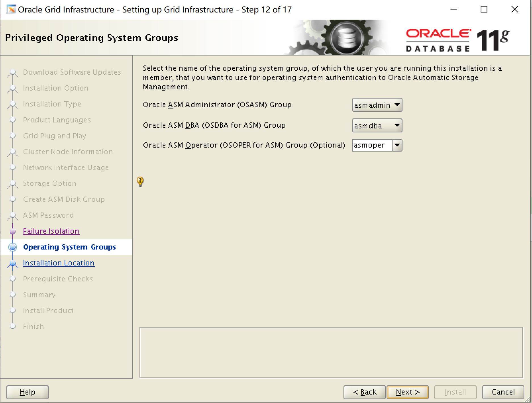Click the Grid Plug and Play step
The image size is (532, 403).
pyautogui.click(x=55, y=136)
